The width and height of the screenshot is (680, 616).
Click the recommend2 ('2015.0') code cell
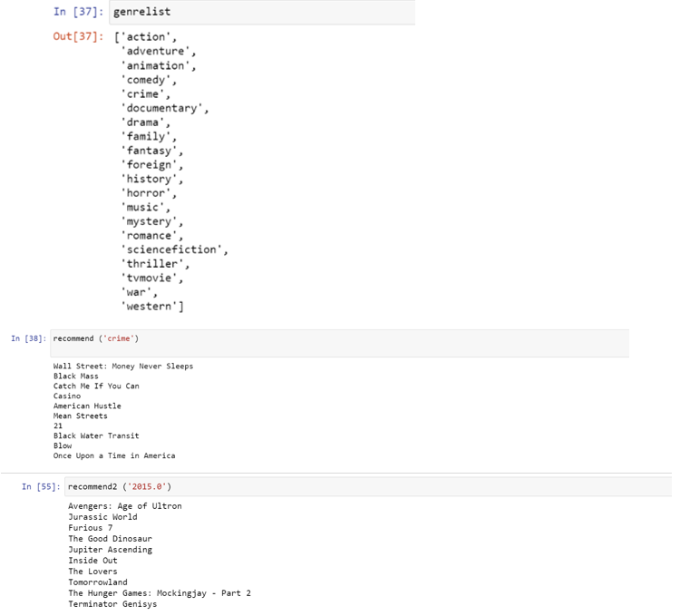[x=368, y=487]
